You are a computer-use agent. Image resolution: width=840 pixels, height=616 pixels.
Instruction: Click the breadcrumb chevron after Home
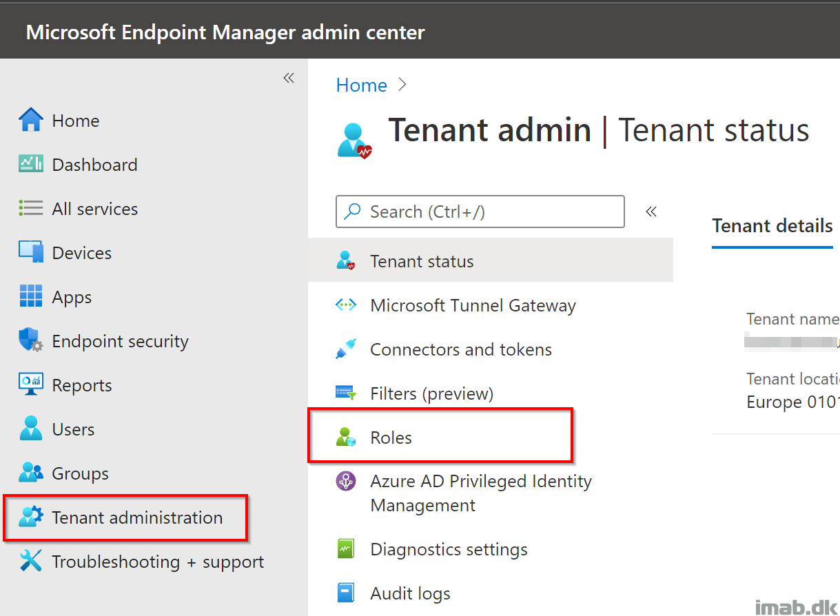[402, 85]
